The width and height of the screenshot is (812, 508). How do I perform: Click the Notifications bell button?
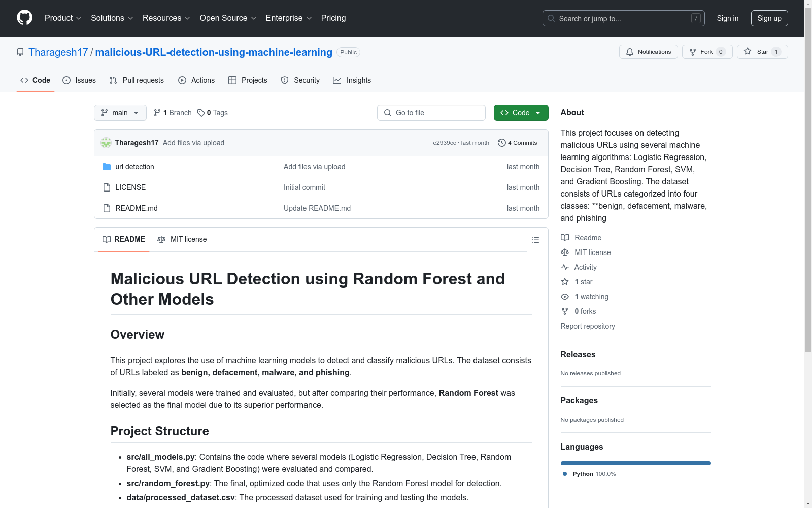tap(648, 52)
